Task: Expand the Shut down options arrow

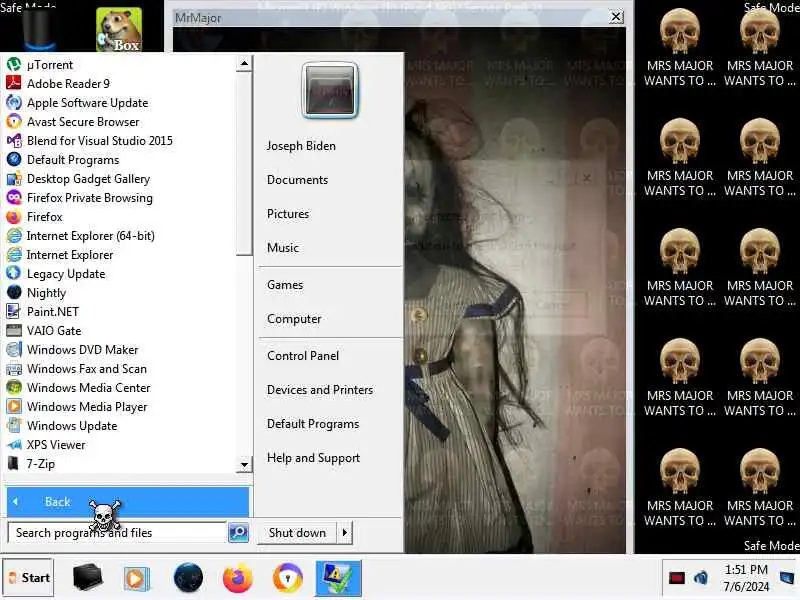Action: [x=345, y=533]
